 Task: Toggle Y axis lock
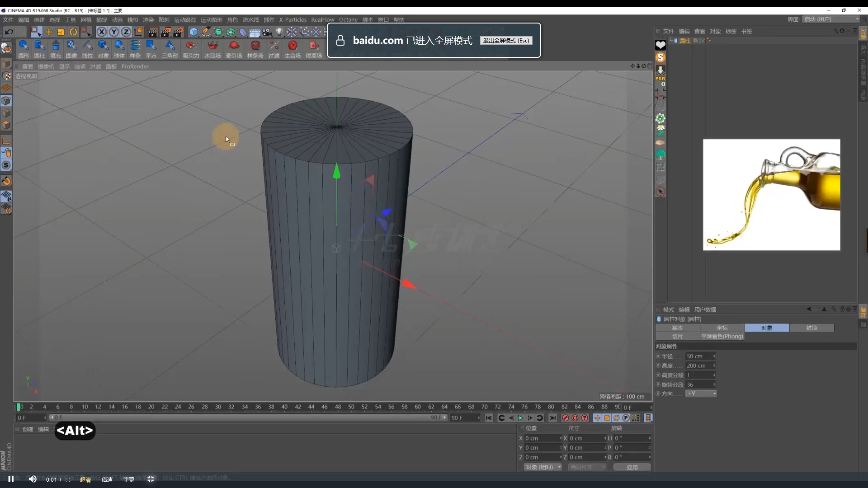point(114,32)
